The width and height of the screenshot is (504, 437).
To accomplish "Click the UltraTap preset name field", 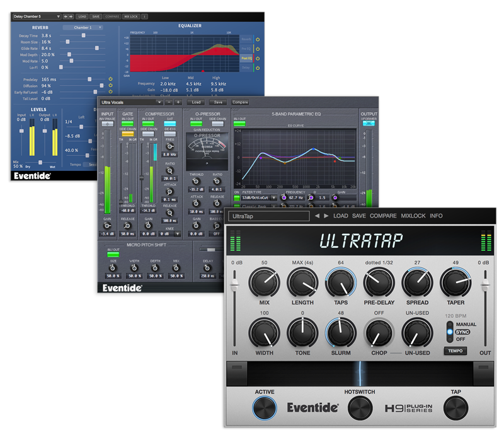I will (x=269, y=216).
